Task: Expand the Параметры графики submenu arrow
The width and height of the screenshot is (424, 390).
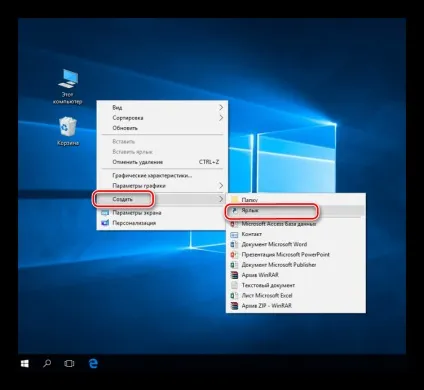Action: [221, 185]
